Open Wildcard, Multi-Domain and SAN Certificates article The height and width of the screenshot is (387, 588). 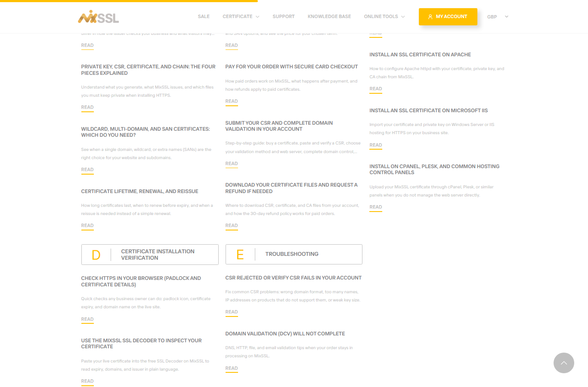[x=145, y=132]
